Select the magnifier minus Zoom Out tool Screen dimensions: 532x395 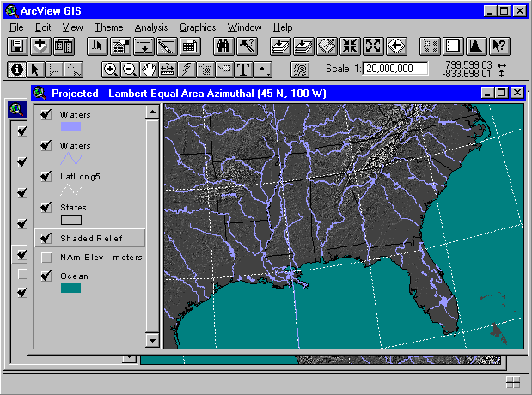point(129,70)
